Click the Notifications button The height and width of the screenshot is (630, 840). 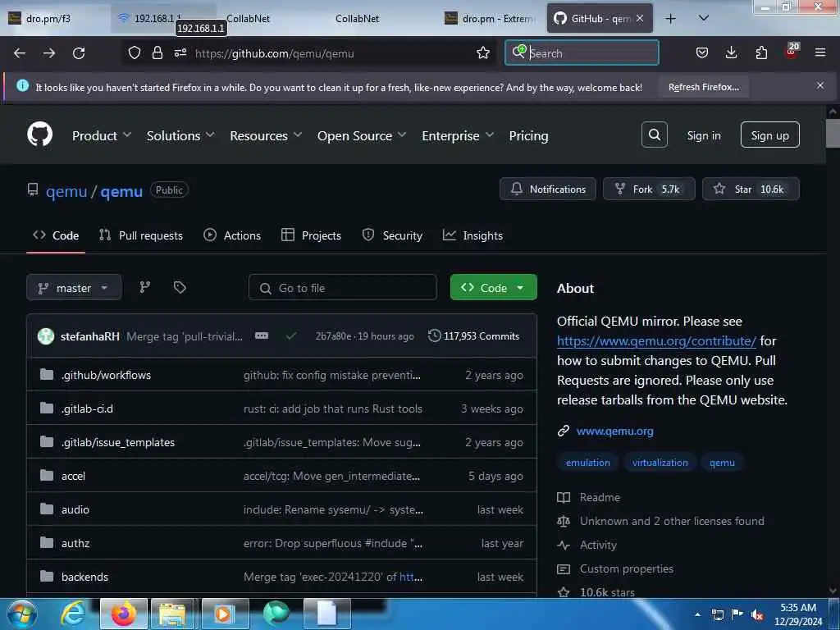547,189
